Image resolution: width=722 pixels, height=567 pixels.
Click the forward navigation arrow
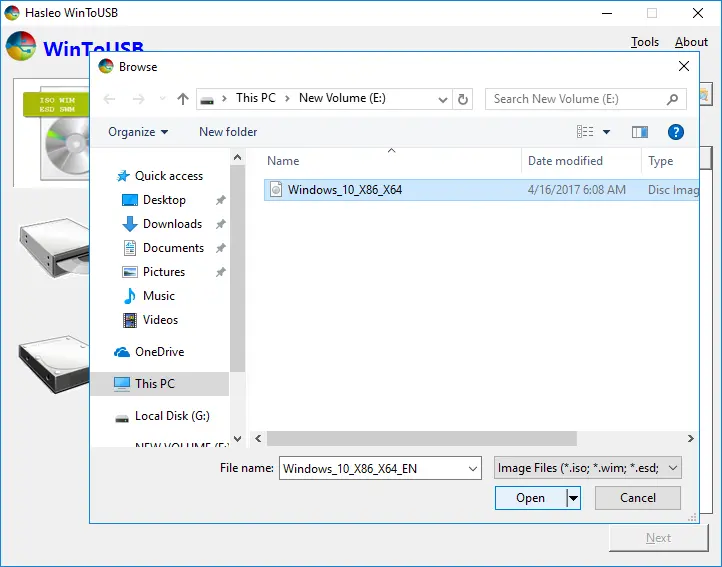[x=138, y=99]
